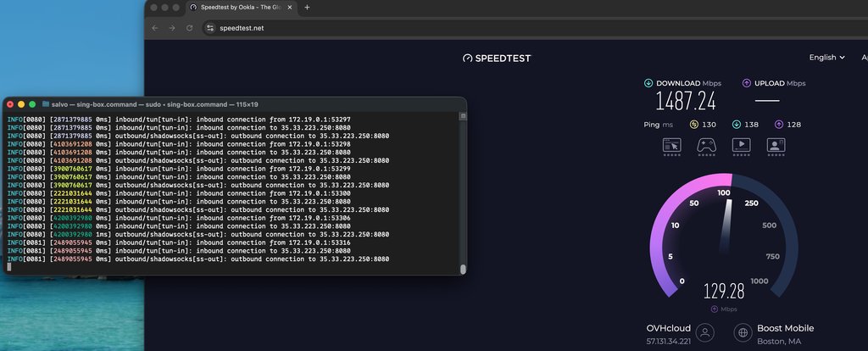This screenshot has height=351, width=868.
Task: Click the OVHcloud provider name
Action: (668, 328)
